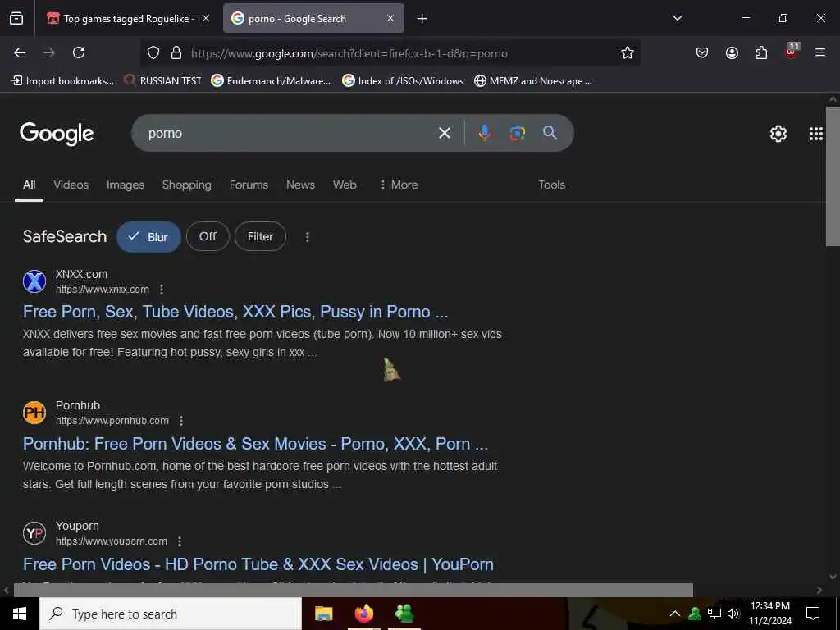
Task: Click the horizontal page scrollbar thumb
Action: pos(354,590)
